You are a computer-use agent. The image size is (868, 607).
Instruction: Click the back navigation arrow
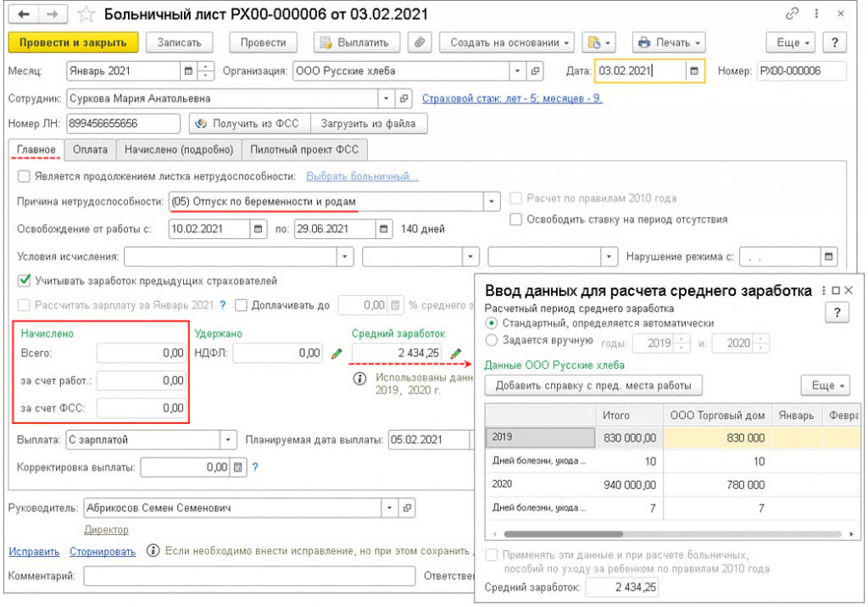tap(23, 14)
